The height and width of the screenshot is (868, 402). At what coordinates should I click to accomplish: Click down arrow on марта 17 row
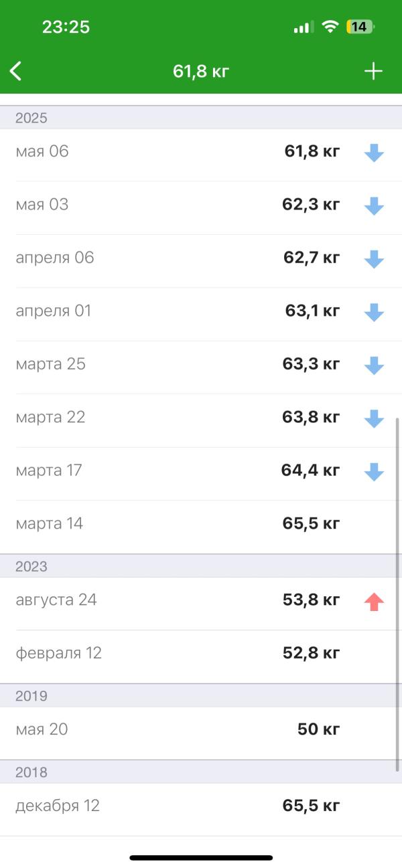click(x=374, y=472)
